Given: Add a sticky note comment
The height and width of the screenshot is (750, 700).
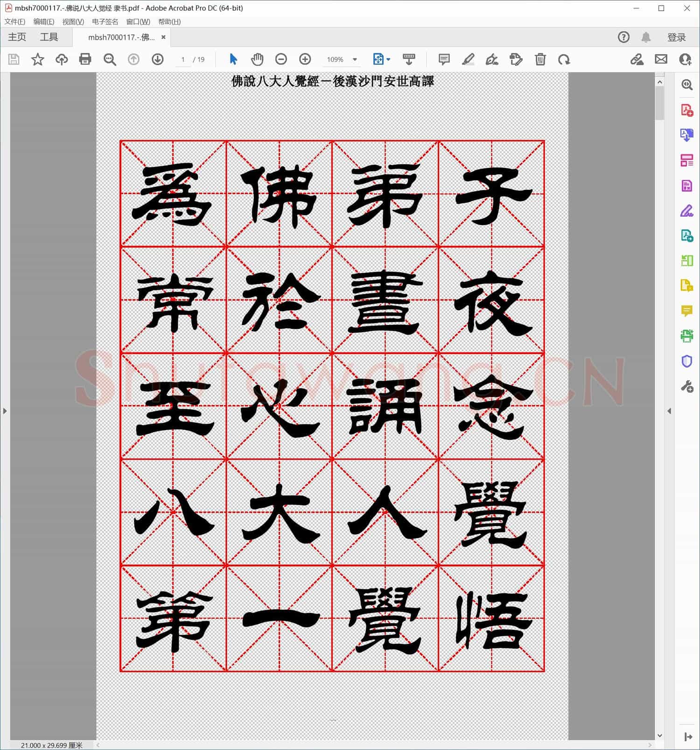Looking at the screenshot, I should (444, 59).
